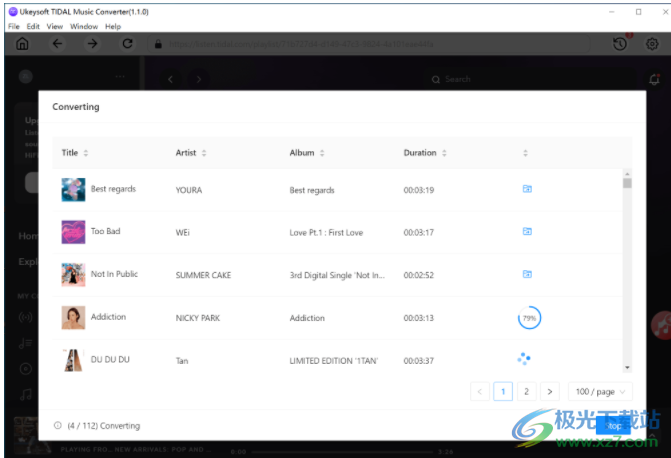Open conversion history clock icon
This screenshot has height=458, width=671.
[620, 44]
